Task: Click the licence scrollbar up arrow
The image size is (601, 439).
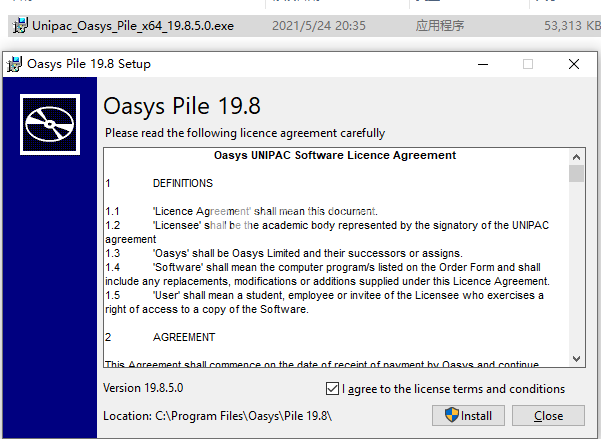Action: (576, 157)
